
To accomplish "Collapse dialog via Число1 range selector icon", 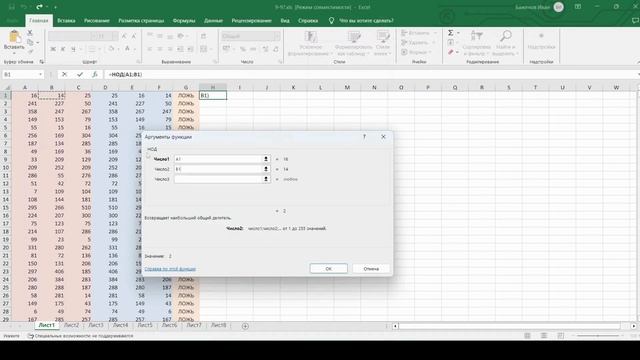I will pos(266,159).
